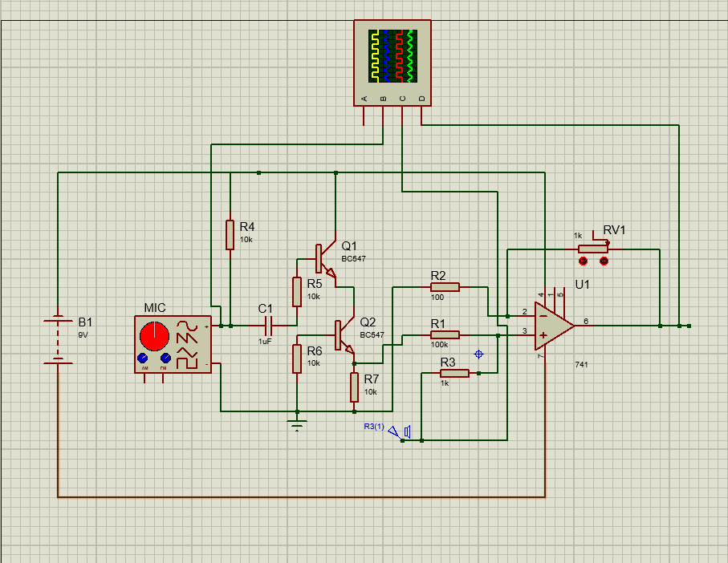The width and height of the screenshot is (728, 563).
Task: Click the 'R2' reference label
Action: tap(438, 275)
